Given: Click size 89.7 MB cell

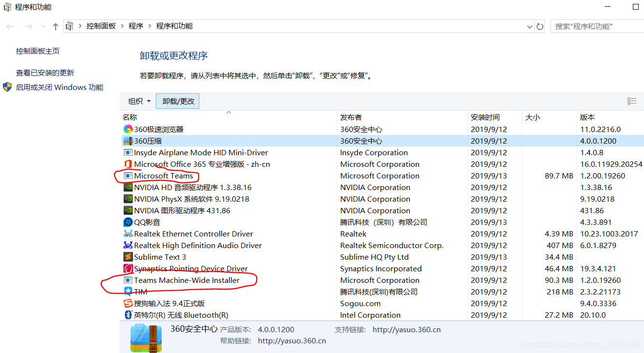Looking at the screenshot, I should pos(559,176).
